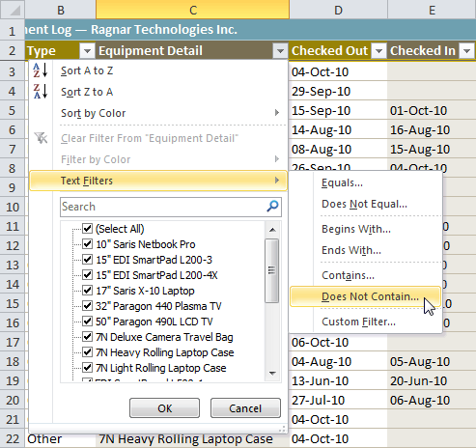
Task: Click the OK button
Action: point(164,408)
